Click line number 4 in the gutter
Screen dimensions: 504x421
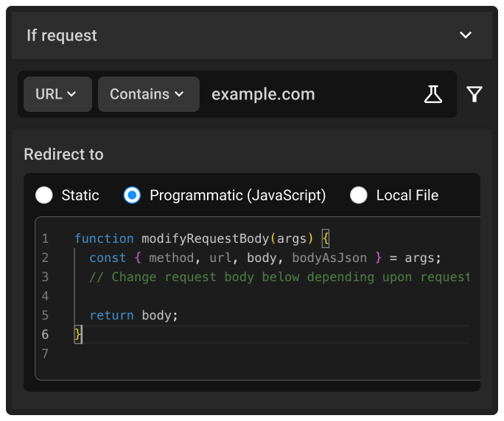point(45,296)
